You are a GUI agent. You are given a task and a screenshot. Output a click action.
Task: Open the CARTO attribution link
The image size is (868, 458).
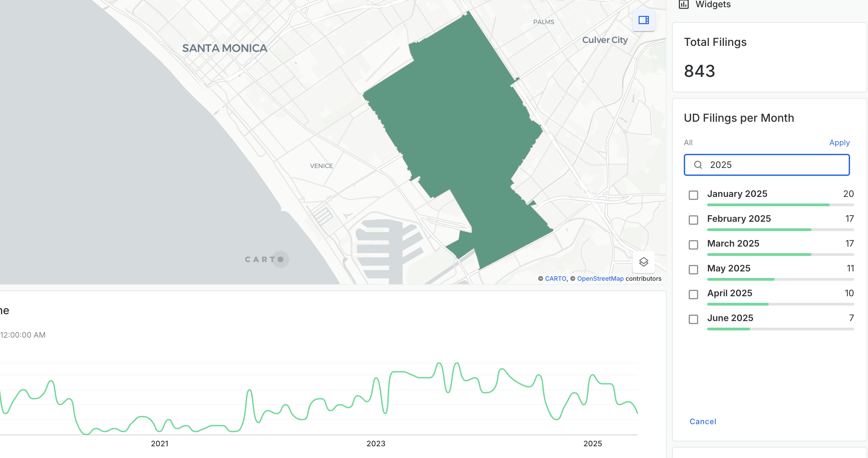pos(555,279)
